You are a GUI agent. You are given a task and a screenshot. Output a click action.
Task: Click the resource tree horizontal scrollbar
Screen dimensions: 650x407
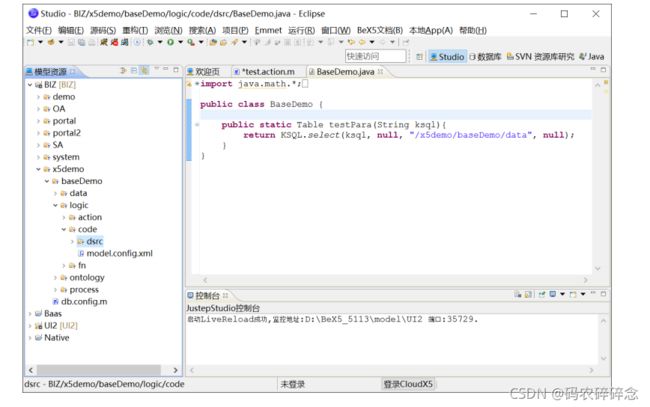point(99,370)
